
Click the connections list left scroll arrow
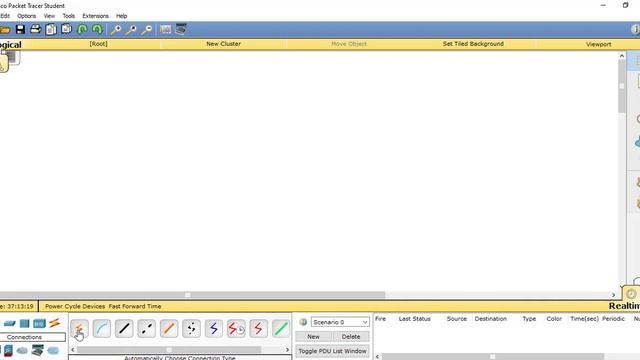pyautogui.click(x=73, y=350)
